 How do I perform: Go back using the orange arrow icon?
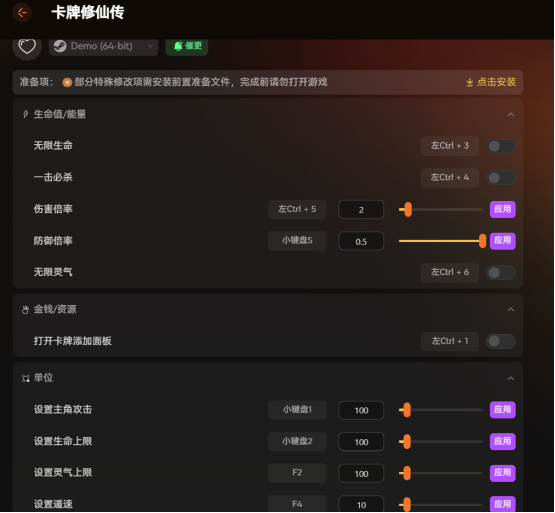click(x=22, y=13)
